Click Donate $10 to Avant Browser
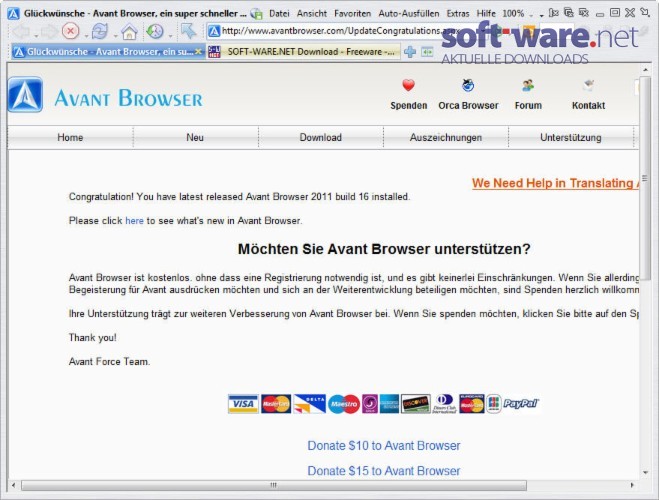The image size is (659, 500). click(384, 445)
